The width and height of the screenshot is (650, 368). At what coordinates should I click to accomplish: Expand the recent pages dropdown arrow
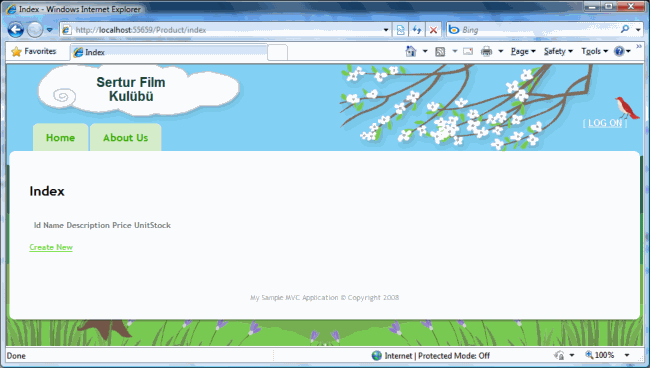click(x=49, y=30)
